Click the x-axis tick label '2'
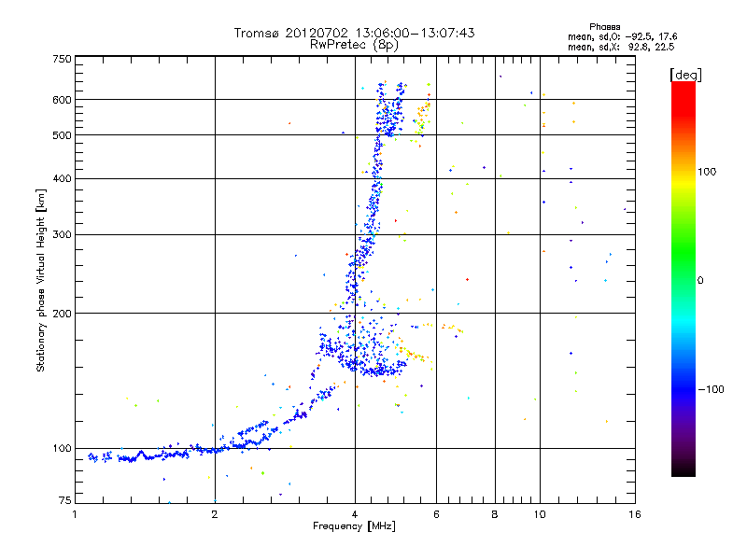This screenshot has height=560, width=747. (x=215, y=514)
